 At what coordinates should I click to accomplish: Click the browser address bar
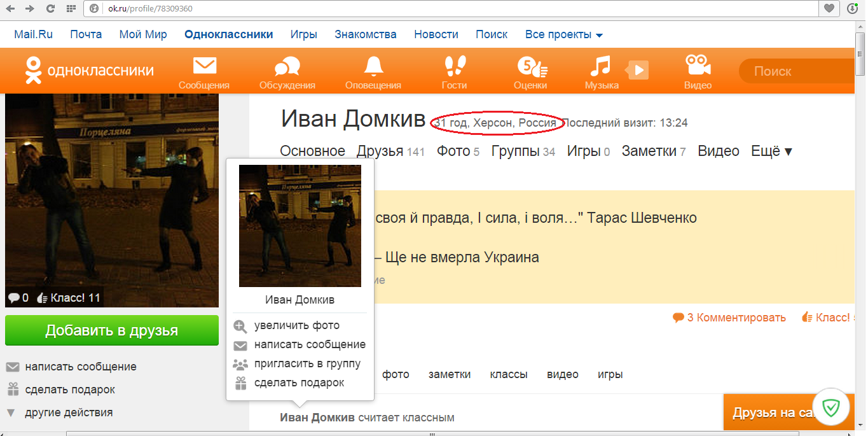tap(451, 9)
